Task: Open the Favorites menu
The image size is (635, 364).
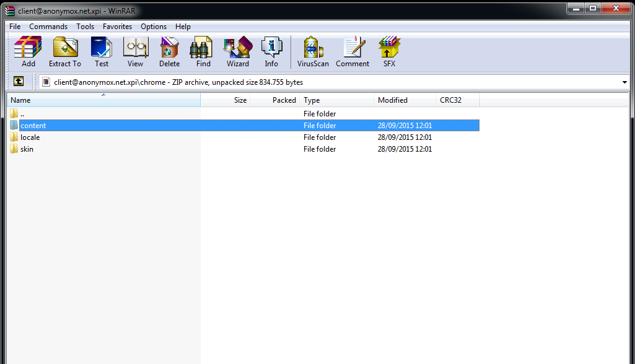Action: coord(118,27)
